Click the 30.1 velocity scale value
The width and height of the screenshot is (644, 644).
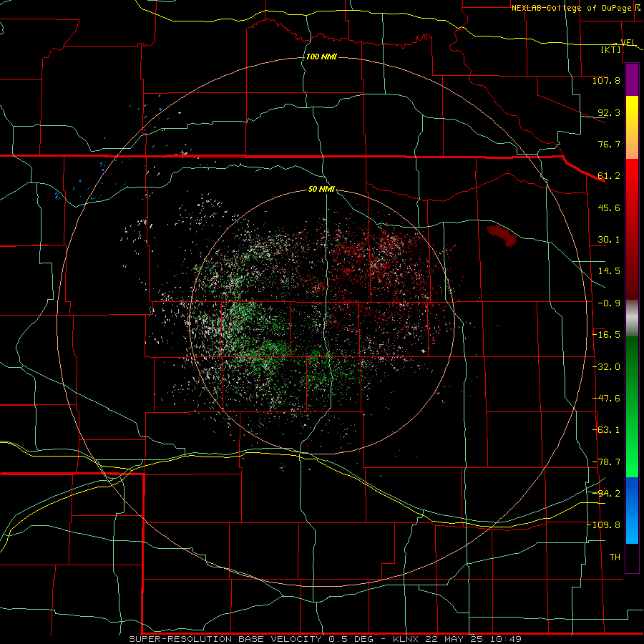(x=609, y=240)
